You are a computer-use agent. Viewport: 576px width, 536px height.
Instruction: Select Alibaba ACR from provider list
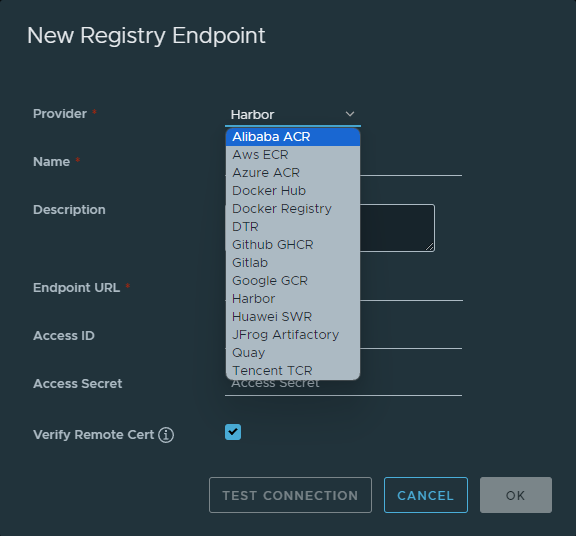coord(293,137)
